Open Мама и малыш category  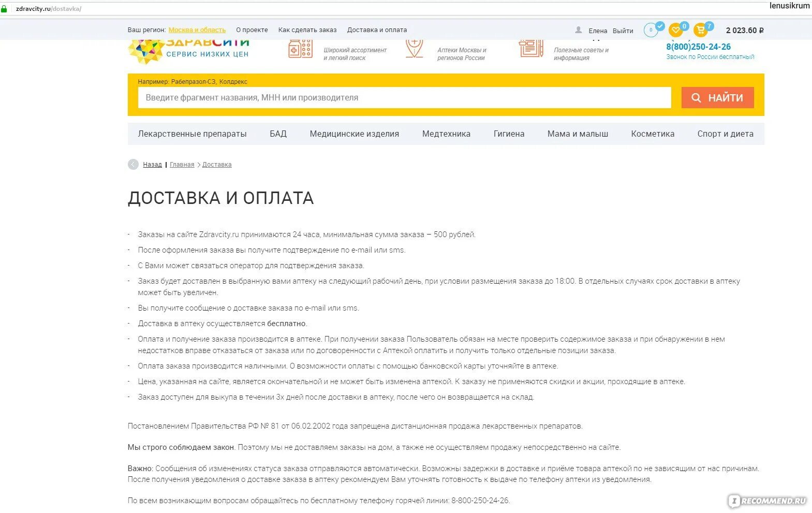[x=578, y=134]
